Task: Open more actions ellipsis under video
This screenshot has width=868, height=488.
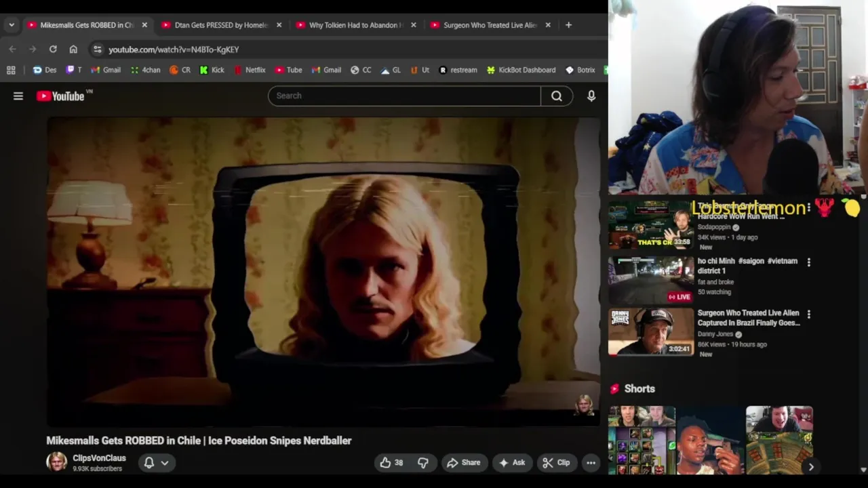Action: 591,462
